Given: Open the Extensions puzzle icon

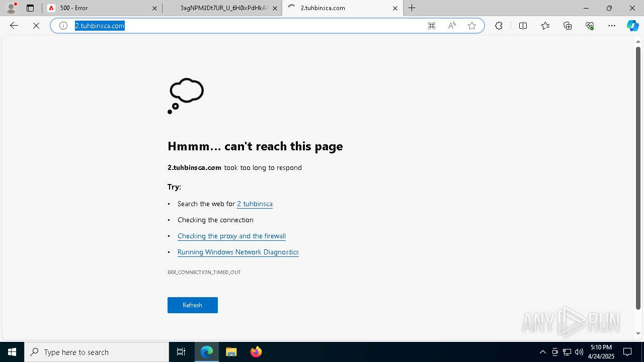Looking at the screenshot, I should 499,26.
